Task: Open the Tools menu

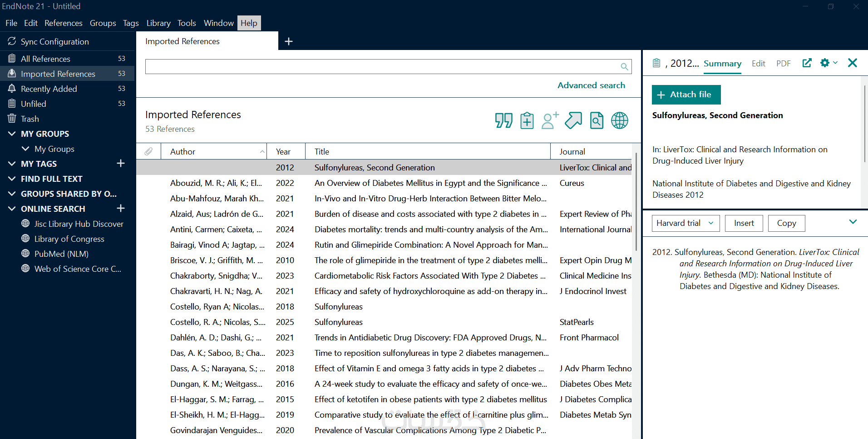Action: click(x=187, y=23)
